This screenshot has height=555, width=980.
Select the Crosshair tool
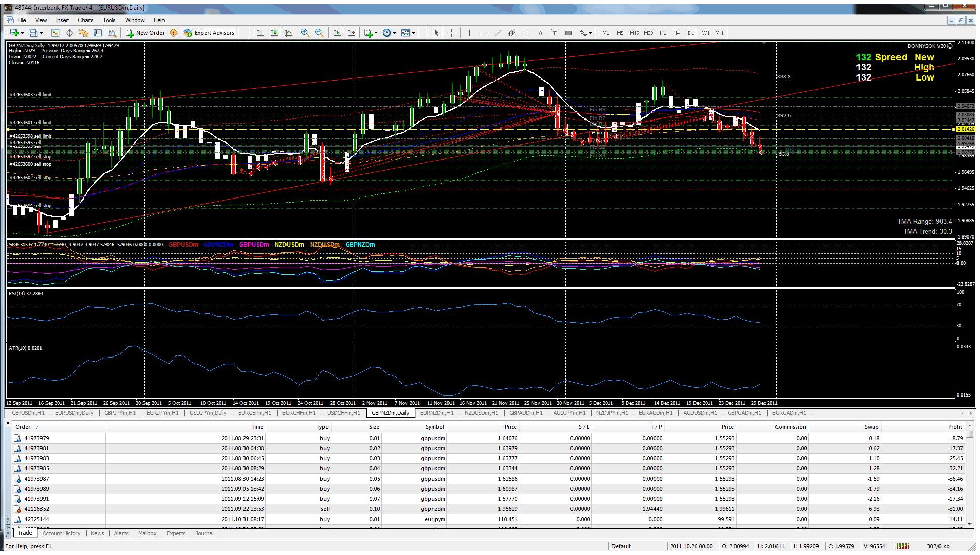tap(451, 33)
